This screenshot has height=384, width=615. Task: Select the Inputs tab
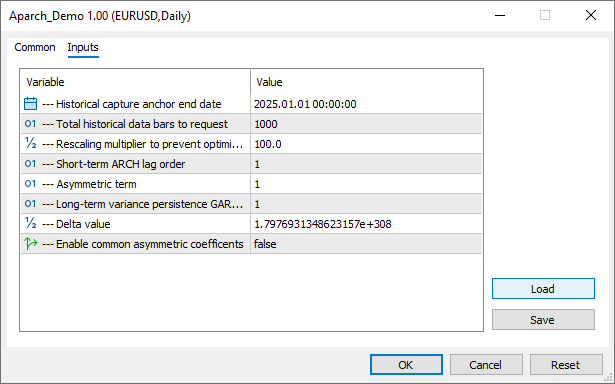click(83, 47)
